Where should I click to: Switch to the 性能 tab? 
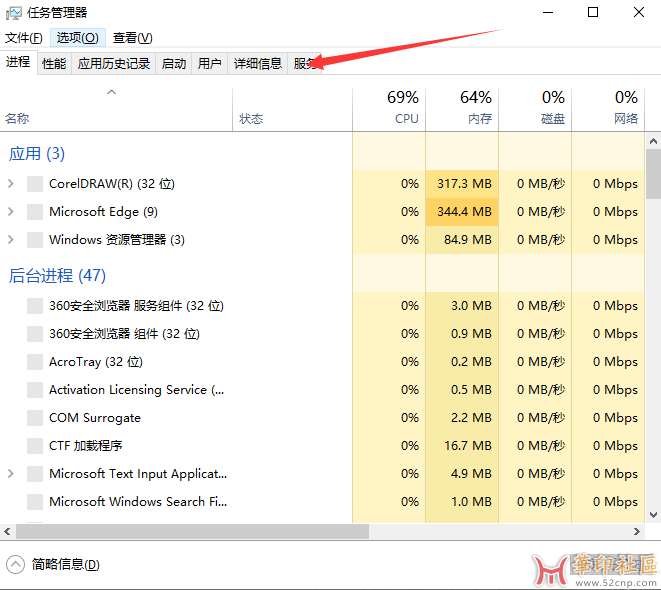pos(54,64)
